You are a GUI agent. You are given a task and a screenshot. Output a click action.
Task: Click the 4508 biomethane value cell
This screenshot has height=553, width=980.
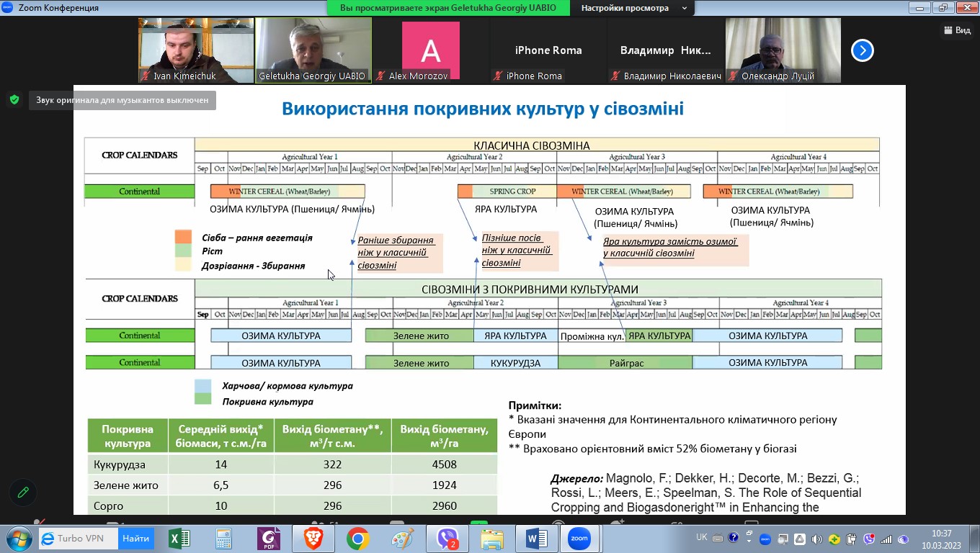pyautogui.click(x=445, y=464)
